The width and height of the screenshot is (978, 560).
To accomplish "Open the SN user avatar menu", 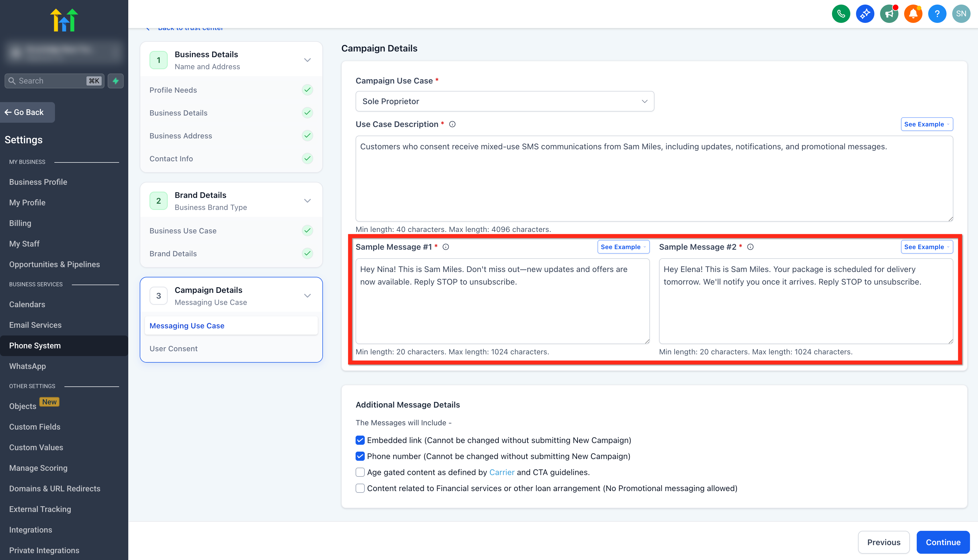I will pyautogui.click(x=961, y=14).
